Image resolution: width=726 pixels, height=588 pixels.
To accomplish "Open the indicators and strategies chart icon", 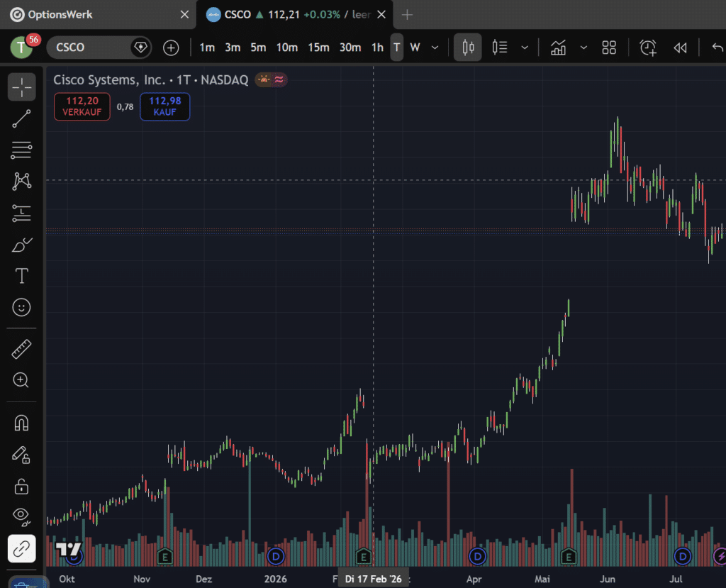I will pos(559,48).
